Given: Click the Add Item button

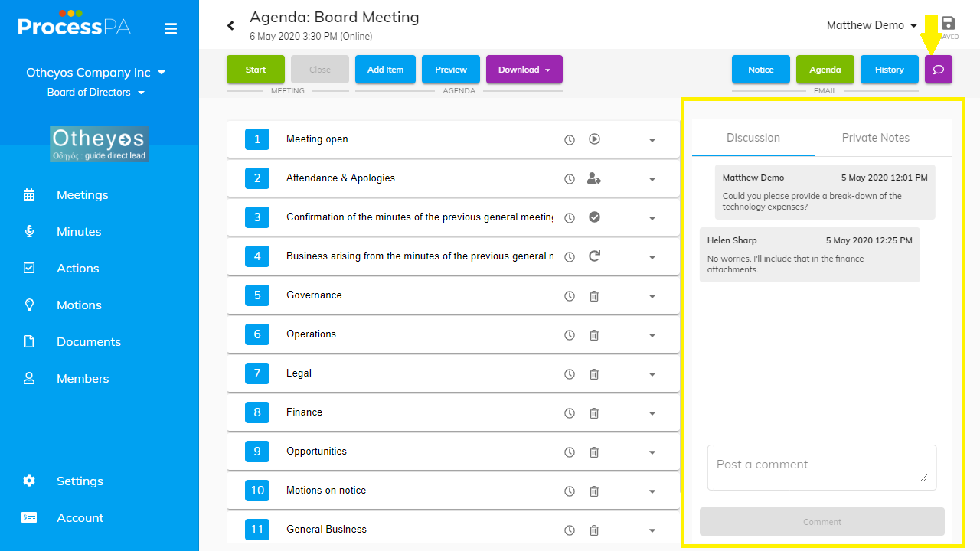Looking at the screenshot, I should pyautogui.click(x=385, y=70).
